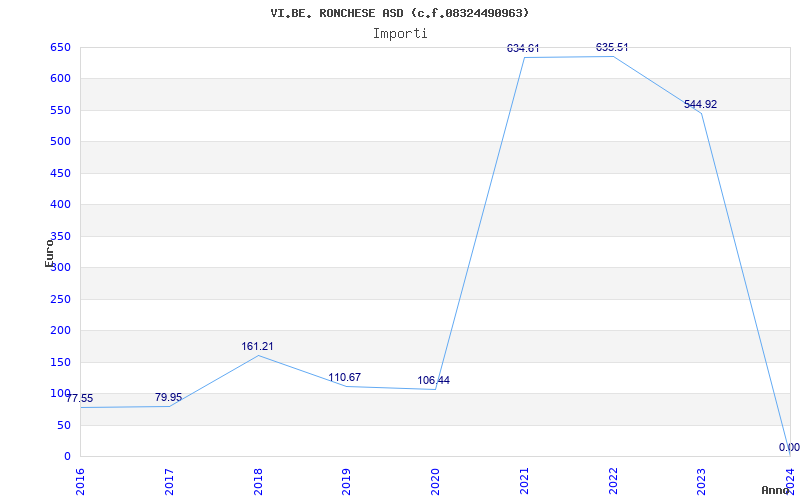Viewport: 800px width, 500px height.
Task: Click the 600 y-axis value
Action: tap(60, 79)
